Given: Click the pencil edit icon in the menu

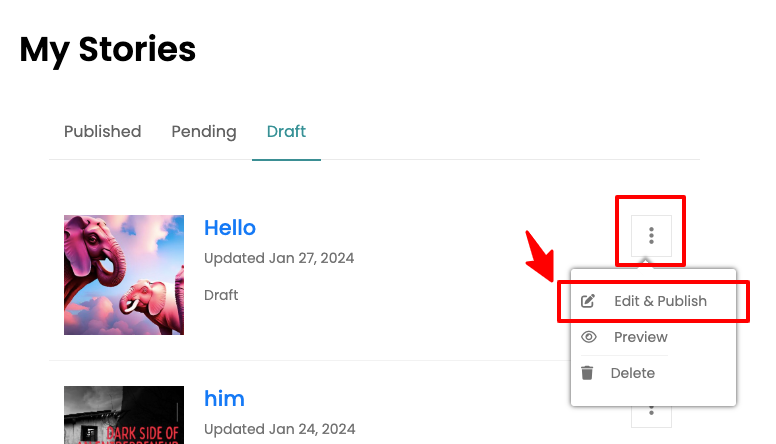Looking at the screenshot, I should pyautogui.click(x=588, y=301).
